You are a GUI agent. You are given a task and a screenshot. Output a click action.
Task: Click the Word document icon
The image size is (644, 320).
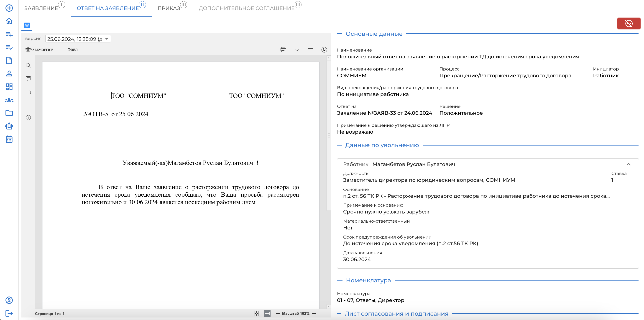27,25
